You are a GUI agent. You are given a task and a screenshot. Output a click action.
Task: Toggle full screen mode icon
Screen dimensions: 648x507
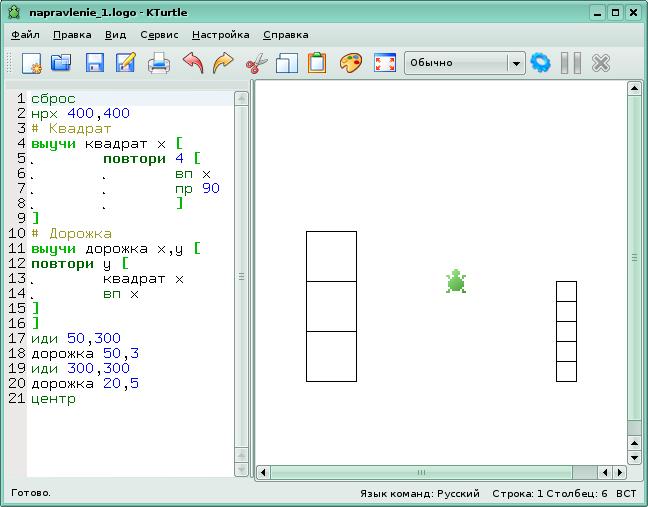point(384,63)
